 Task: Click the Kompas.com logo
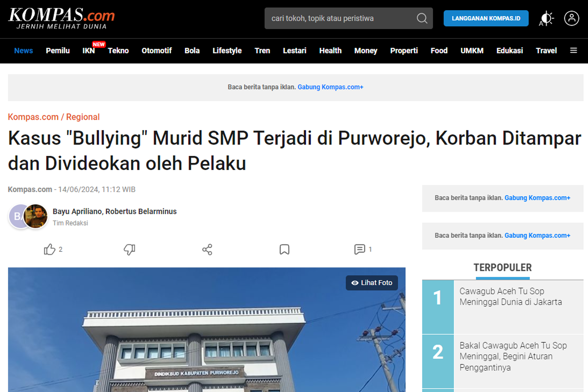pos(61,18)
